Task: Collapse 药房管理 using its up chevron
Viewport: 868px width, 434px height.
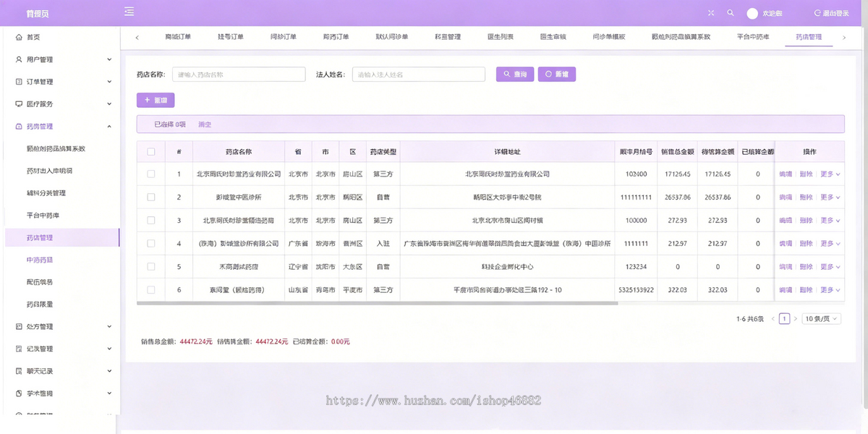Action: pyautogui.click(x=109, y=127)
